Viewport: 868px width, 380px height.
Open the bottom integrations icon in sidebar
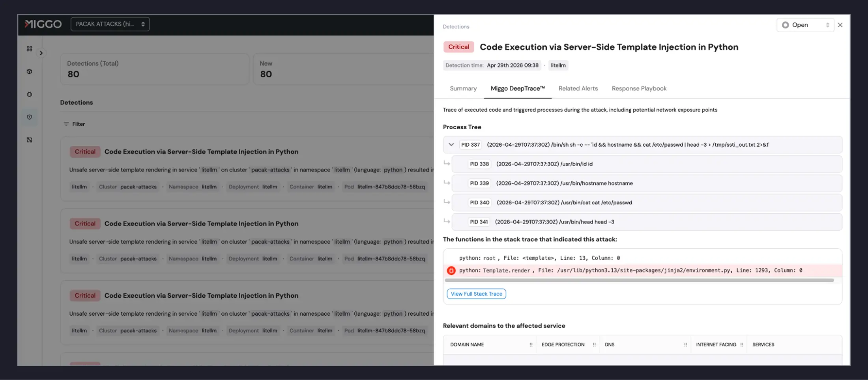pos(30,140)
